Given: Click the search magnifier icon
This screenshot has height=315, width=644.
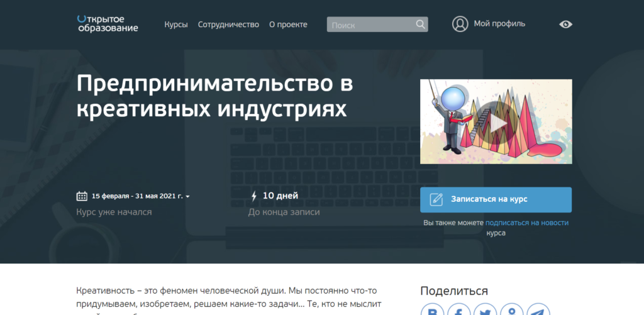Looking at the screenshot, I should coord(420,25).
